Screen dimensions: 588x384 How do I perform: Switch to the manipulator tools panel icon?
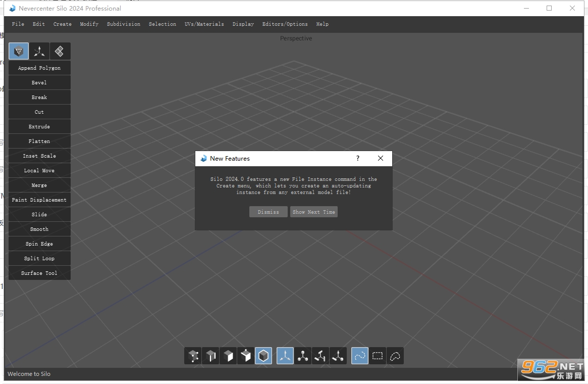tap(39, 51)
